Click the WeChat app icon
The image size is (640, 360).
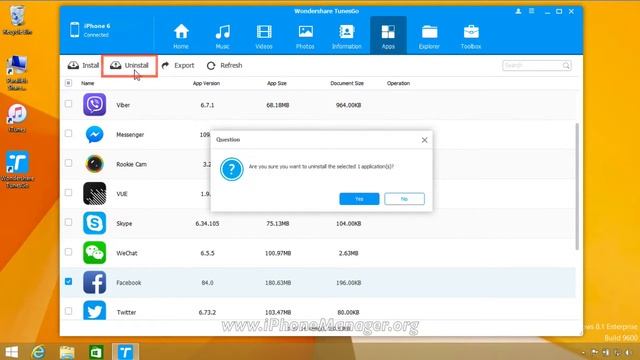point(95,253)
